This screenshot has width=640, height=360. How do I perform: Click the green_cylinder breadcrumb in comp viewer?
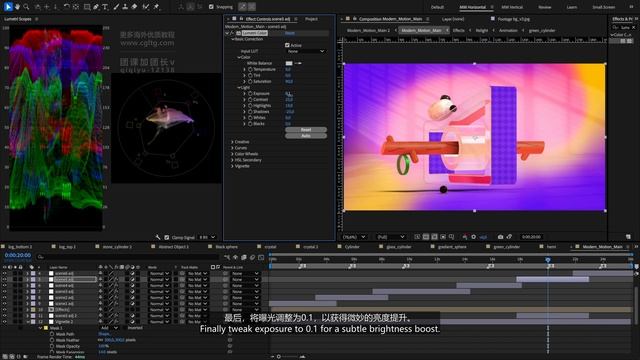pyautogui.click(x=542, y=30)
